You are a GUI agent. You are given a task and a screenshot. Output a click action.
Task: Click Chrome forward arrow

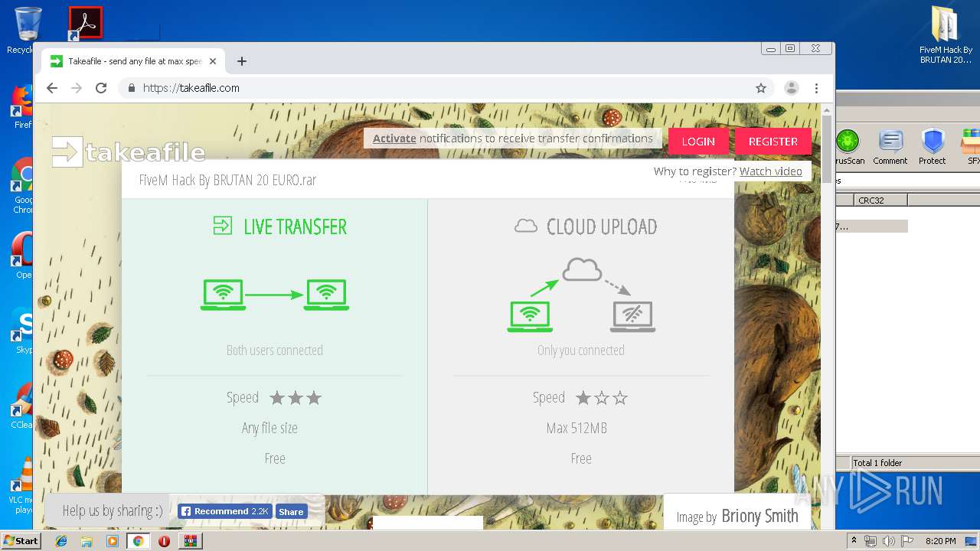coord(77,88)
